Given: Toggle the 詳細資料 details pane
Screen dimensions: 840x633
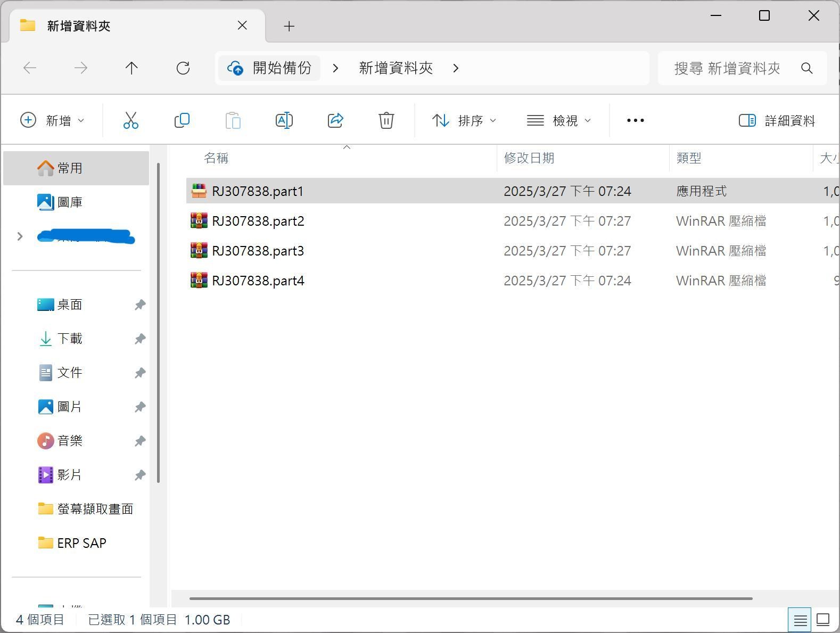Looking at the screenshot, I should (777, 121).
